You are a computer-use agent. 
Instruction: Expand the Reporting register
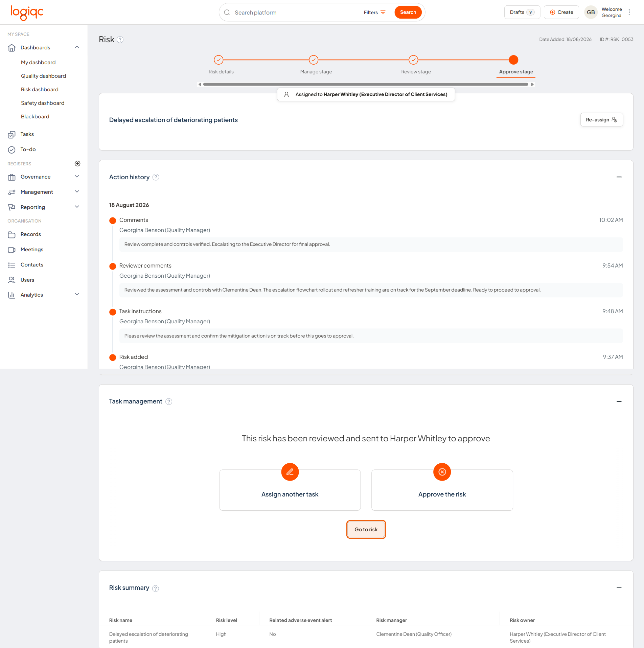77,207
